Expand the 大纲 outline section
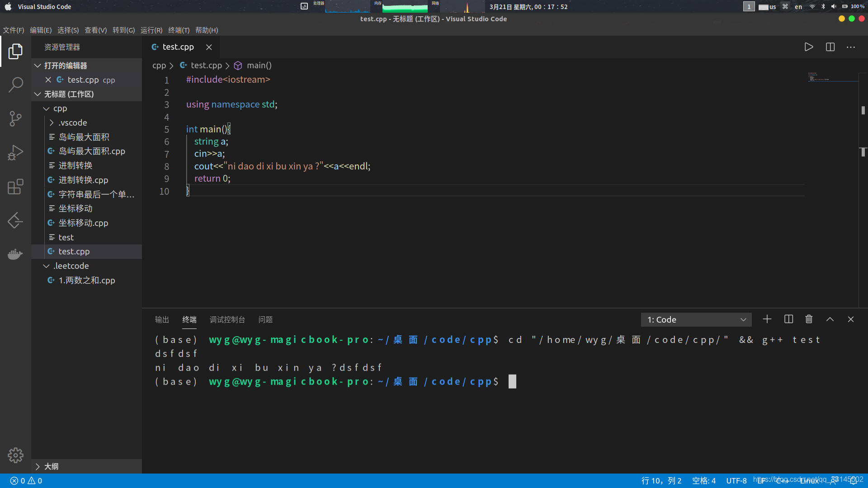 coord(86,466)
